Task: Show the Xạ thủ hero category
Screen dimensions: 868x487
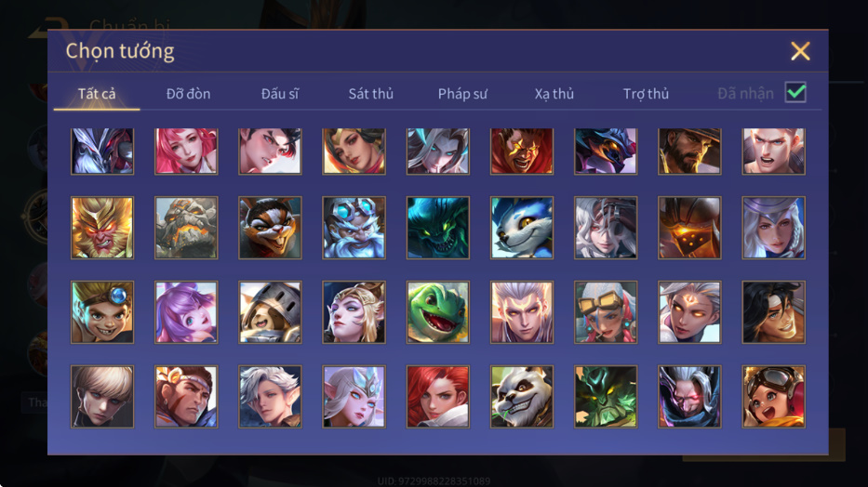Action: pos(554,94)
